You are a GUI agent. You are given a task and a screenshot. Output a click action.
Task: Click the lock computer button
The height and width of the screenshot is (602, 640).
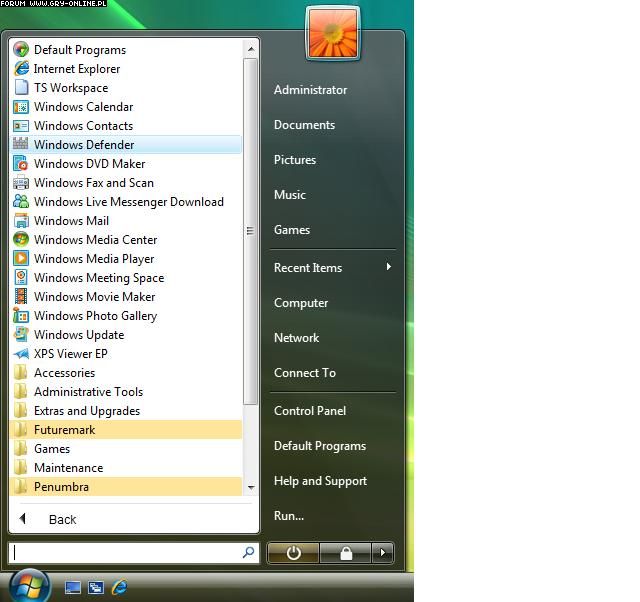point(345,553)
